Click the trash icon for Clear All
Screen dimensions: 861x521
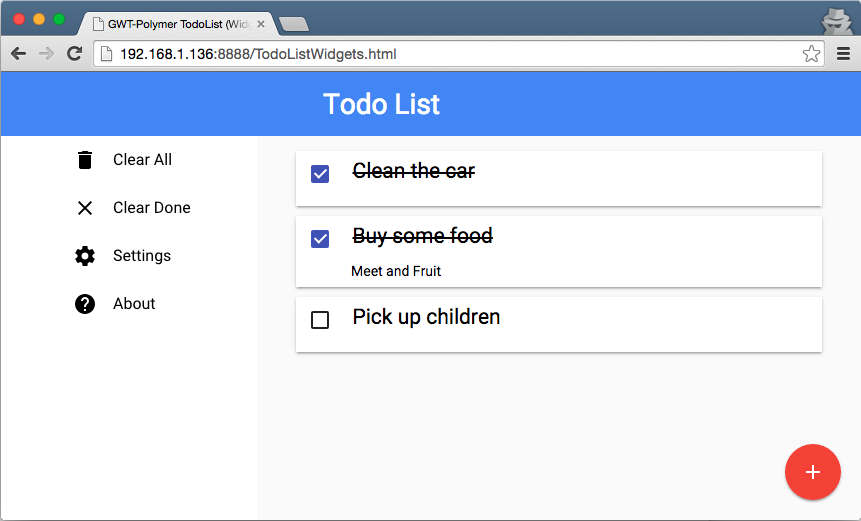click(x=85, y=160)
